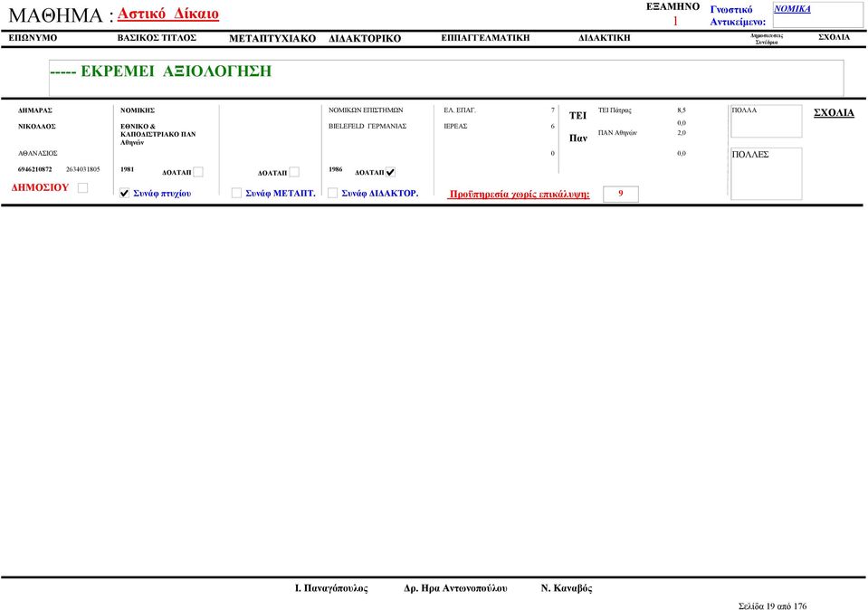The width and height of the screenshot is (868, 610).
Task: Uncheck the Συνάφ πτυχίου checkbox
Action: [124, 193]
